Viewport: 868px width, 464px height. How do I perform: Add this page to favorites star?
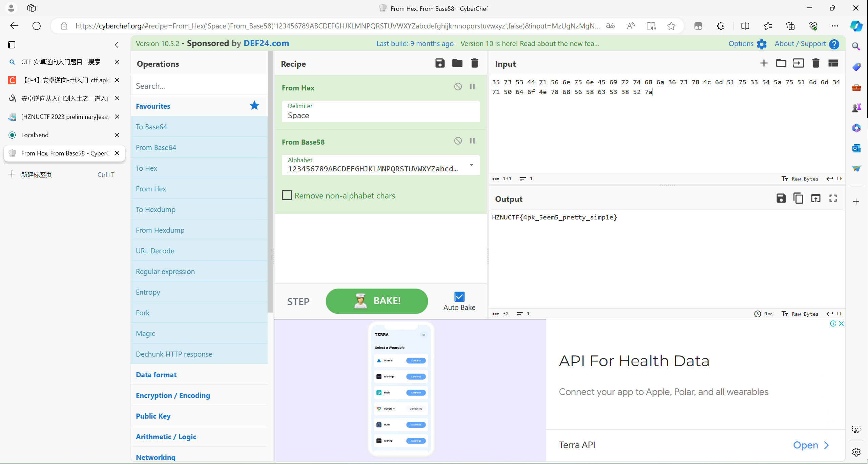[x=671, y=26]
